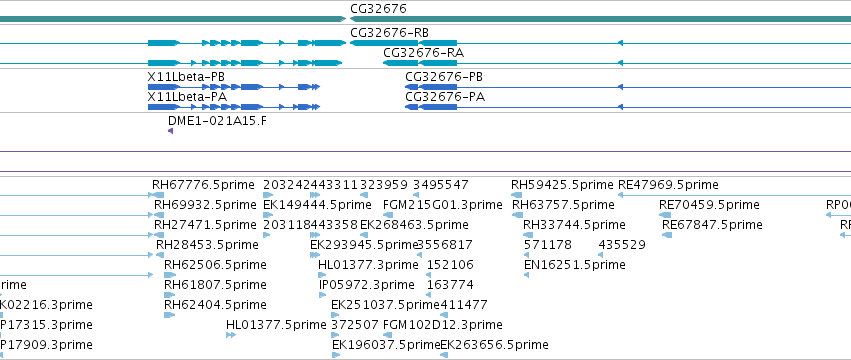Select the RH69932.5prime EST label
The width and height of the screenshot is (851, 360).
point(205,205)
